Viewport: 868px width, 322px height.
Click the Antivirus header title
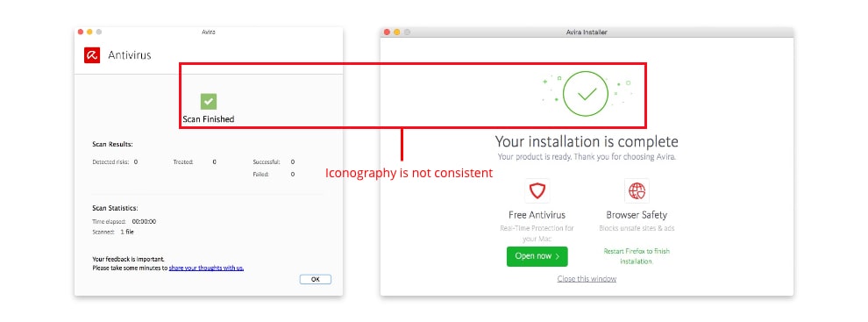(x=130, y=55)
